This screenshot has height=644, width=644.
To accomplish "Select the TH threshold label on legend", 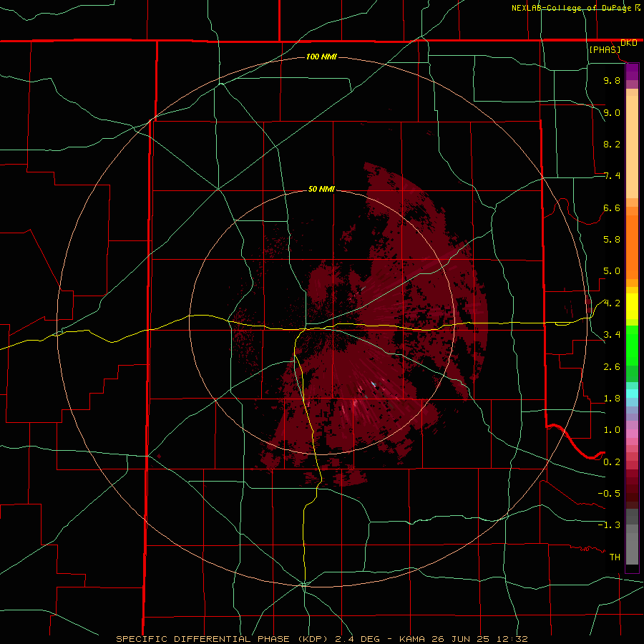I will click(x=615, y=557).
